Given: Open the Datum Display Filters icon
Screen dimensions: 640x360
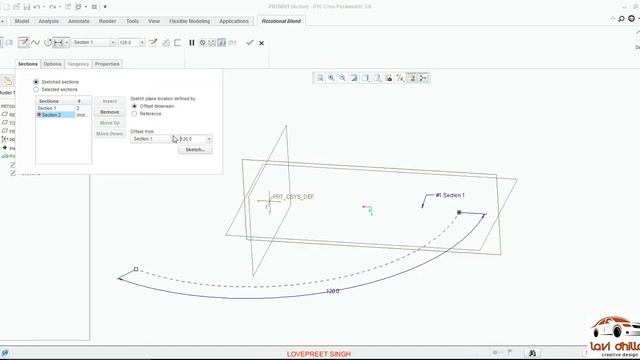Looking at the screenshot, I should coord(400,78).
